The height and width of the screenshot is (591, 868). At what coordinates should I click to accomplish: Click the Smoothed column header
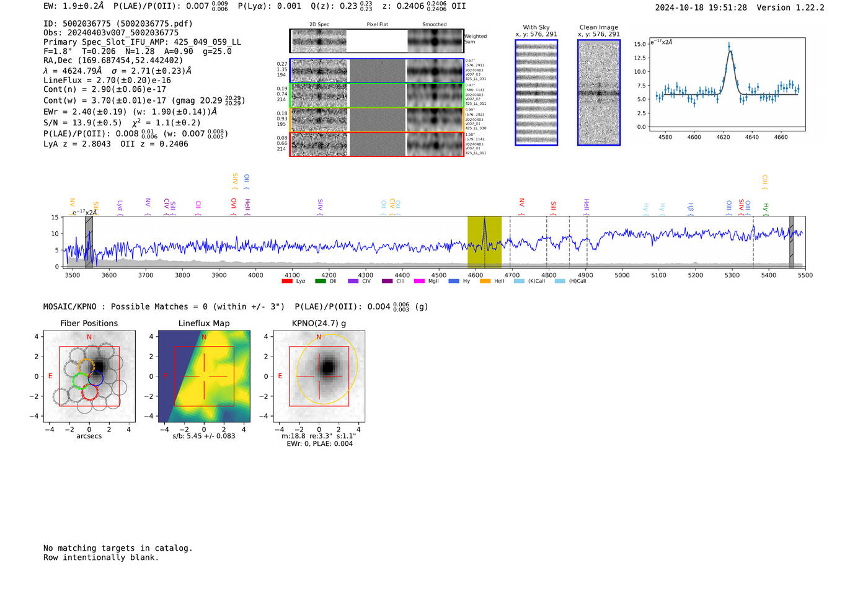coord(435,25)
